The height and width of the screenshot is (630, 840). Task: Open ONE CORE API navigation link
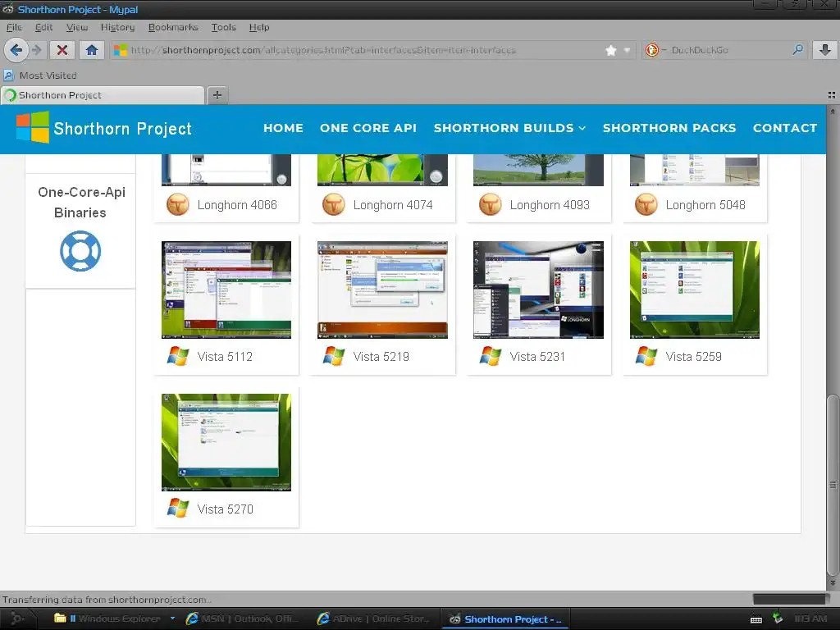coord(368,128)
